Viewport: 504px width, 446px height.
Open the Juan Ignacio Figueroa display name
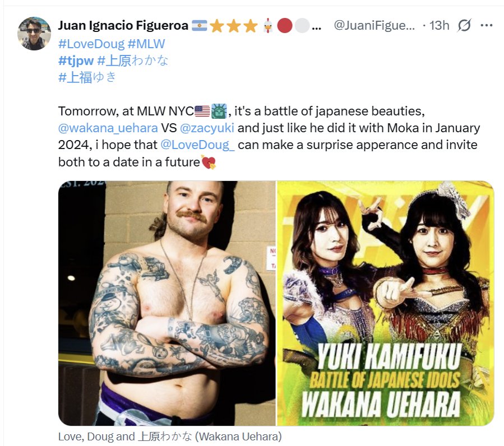[x=123, y=25]
